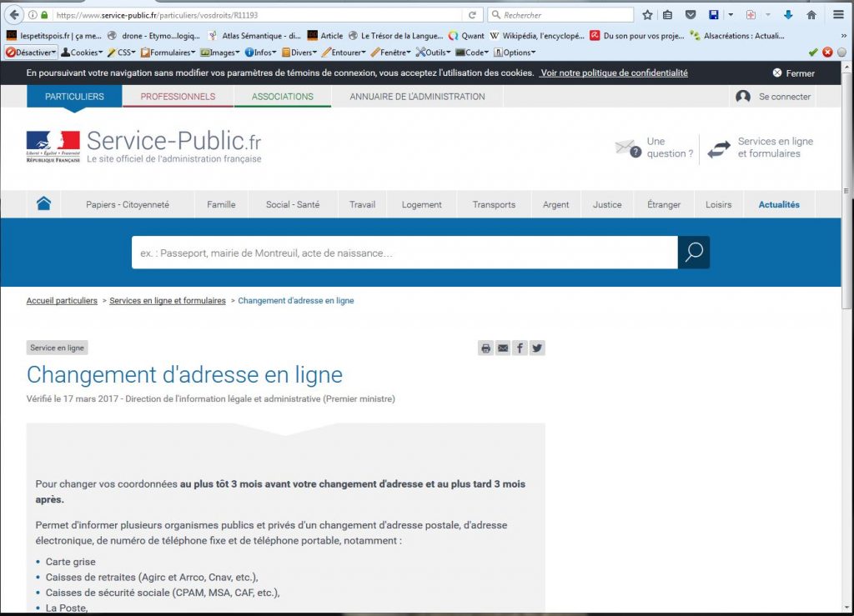Open the Associations tab
Viewport: 854px width, 616px height.
[283, 97]
